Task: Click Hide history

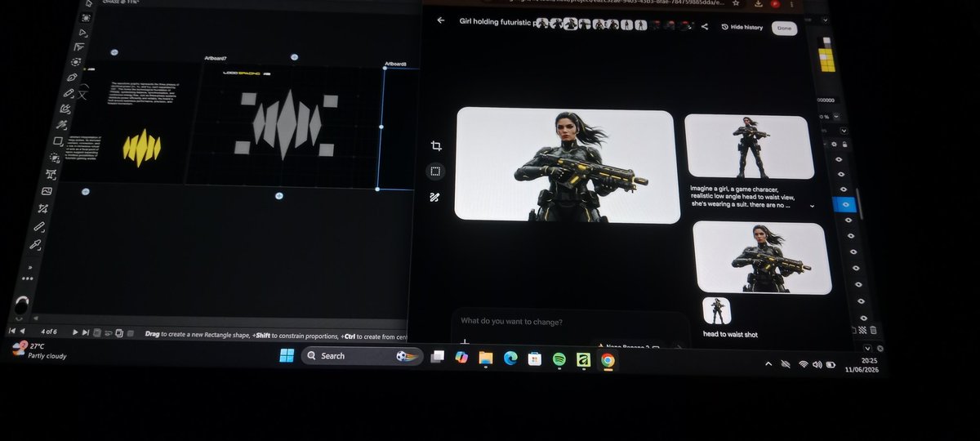Action: pos(742,27)
